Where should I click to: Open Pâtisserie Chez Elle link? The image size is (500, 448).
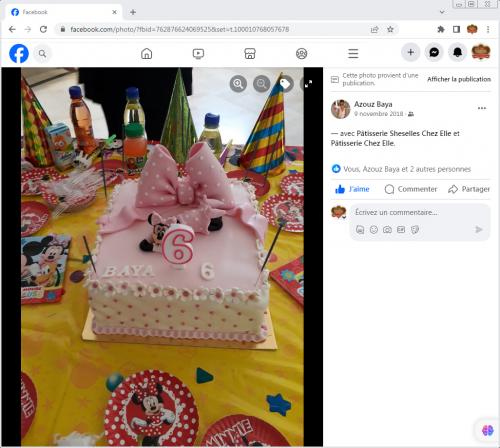click(x=362, y=143)
